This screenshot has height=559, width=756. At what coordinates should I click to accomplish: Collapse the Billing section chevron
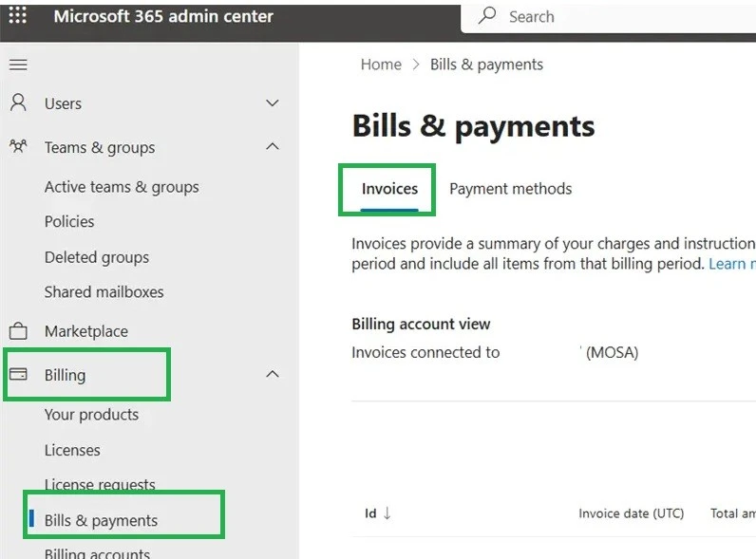coord(273,374)
